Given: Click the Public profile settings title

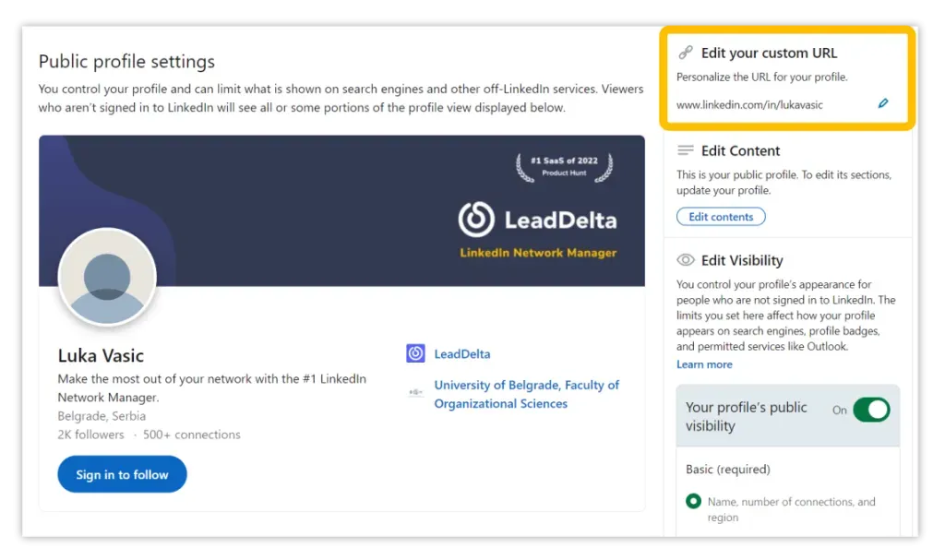Looking at the screenshot, I should (126, 62).
